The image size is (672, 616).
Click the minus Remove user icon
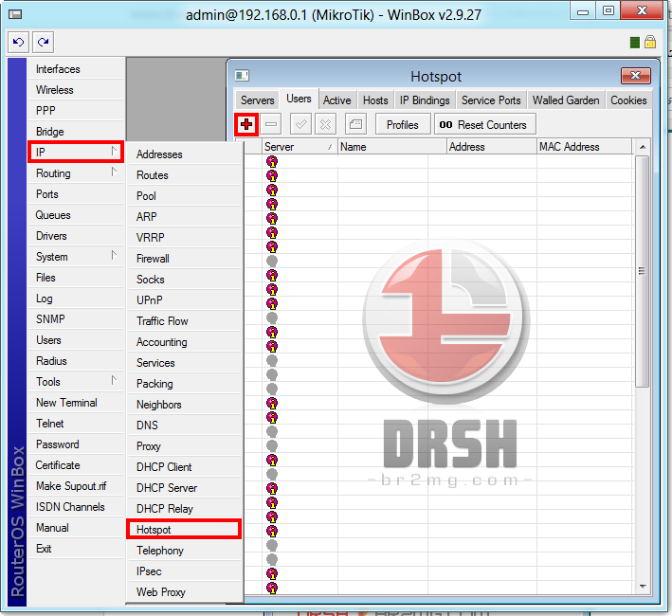pyautogui.click(x=271, y=125)
